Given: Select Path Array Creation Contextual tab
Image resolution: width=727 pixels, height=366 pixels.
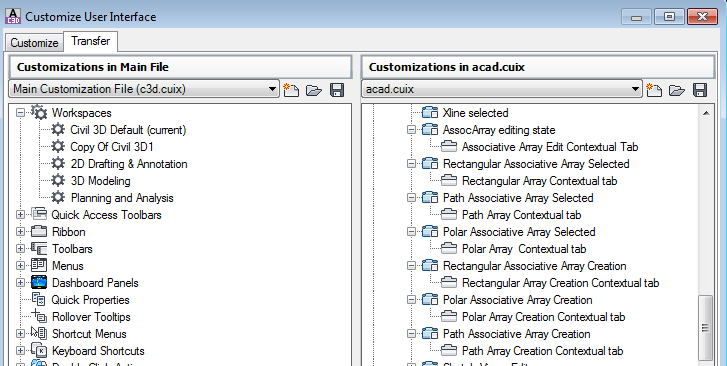Looking at the screenshot, I should pyautogui.click(x=542, y=351).
